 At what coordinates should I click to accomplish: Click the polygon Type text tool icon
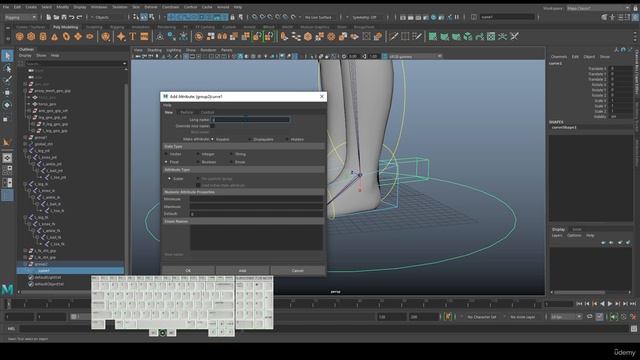click(133, 37)
